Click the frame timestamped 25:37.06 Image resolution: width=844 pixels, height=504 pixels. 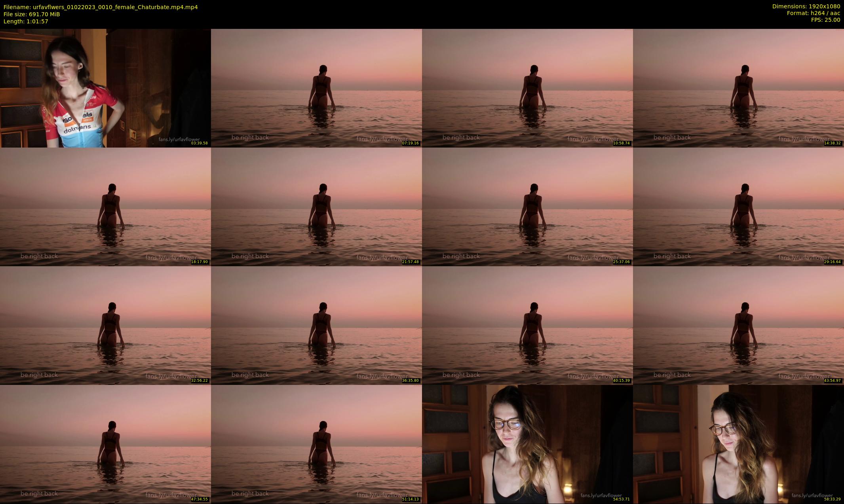pos(527,207)
